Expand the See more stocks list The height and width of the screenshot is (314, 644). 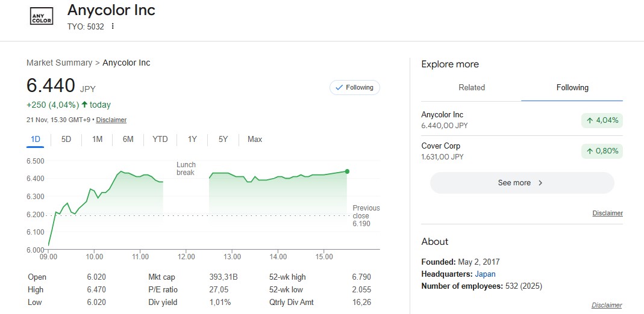click(x=522, y=183)
